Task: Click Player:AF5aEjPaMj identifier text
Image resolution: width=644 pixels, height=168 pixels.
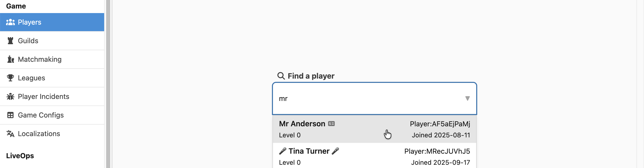Action: pyautogui.click(x=440, y=124)
